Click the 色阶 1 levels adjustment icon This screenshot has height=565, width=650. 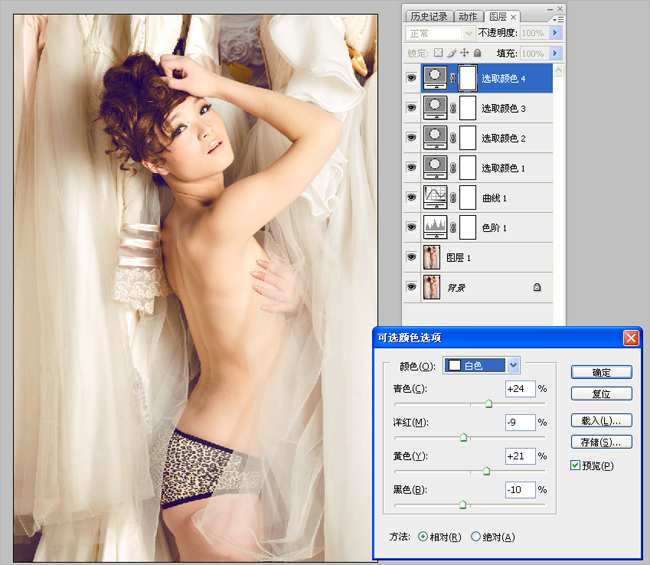(x=435, y=227)
